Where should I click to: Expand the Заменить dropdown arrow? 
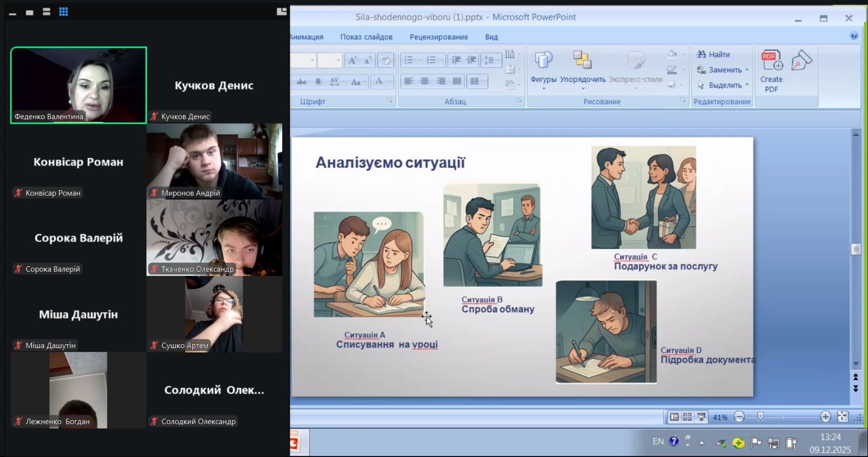(747, 70)
